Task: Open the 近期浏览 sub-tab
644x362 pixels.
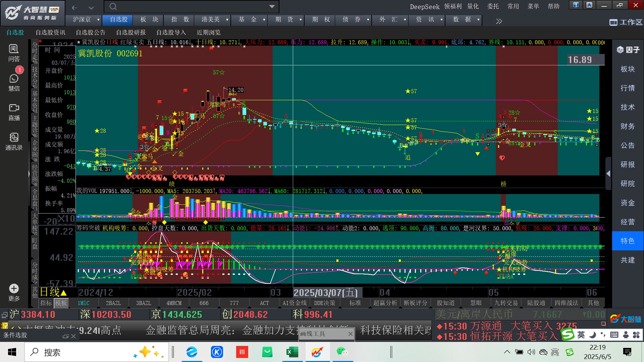Action: click(209, 33)
